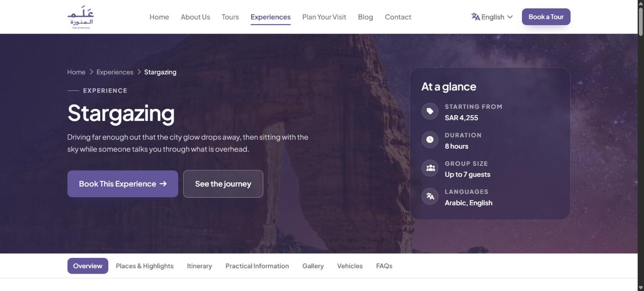Screen dimensions: 644x291
Task: Click the 8 hours duration value
Action: pos(457,146)
